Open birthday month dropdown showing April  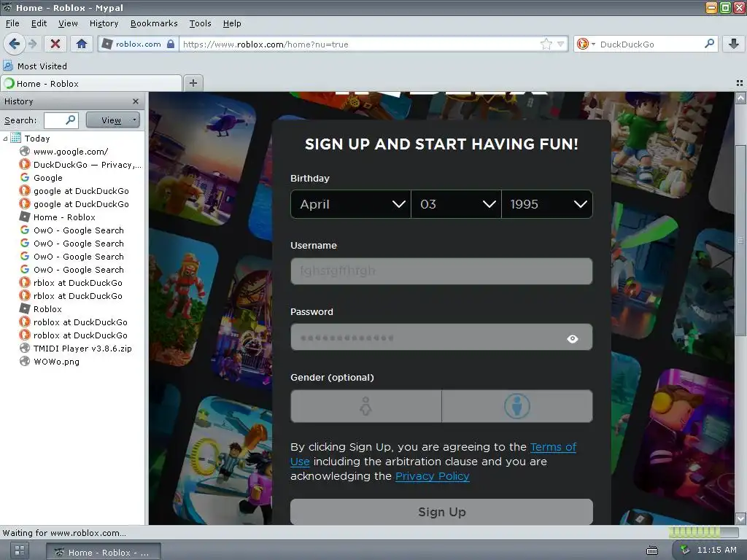pyautogui.click(x=351, y=204)
